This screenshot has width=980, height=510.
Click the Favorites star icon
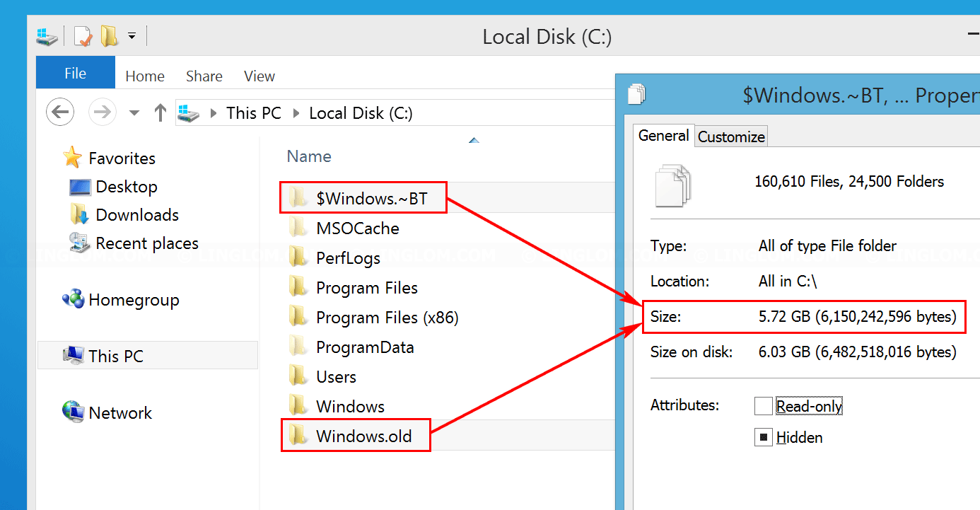click(x=72, y=157)
